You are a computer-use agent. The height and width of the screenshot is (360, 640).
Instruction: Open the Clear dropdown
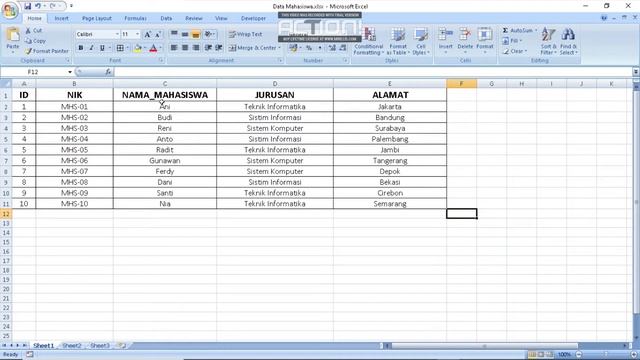point(514,51)
